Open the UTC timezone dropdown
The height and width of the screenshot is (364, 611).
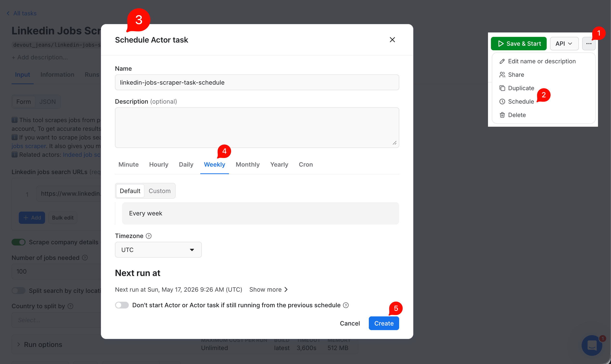coord(158,250)
